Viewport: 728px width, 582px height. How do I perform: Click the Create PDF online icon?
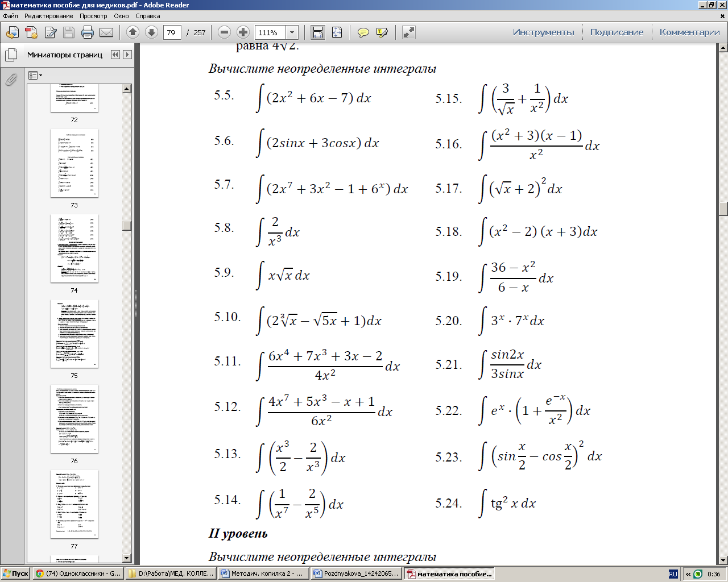pyautogui.click(x=31, y=32)
